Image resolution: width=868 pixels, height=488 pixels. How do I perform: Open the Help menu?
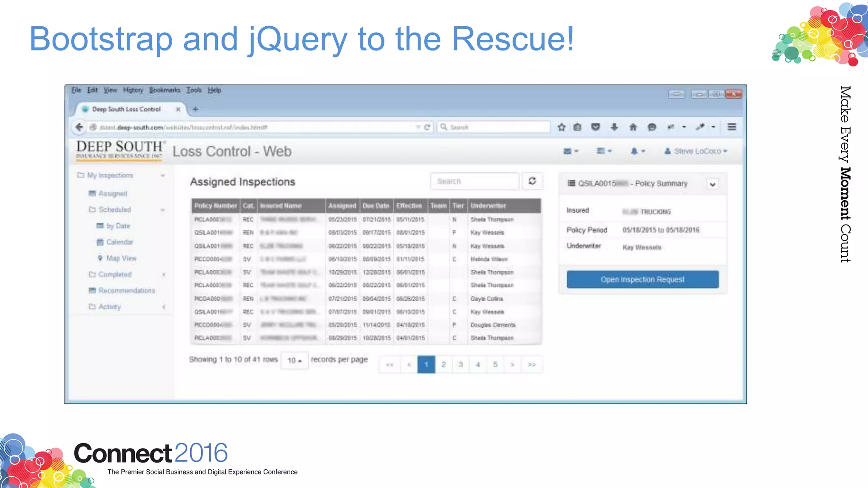pyautogui.click(x=214, y=90)
